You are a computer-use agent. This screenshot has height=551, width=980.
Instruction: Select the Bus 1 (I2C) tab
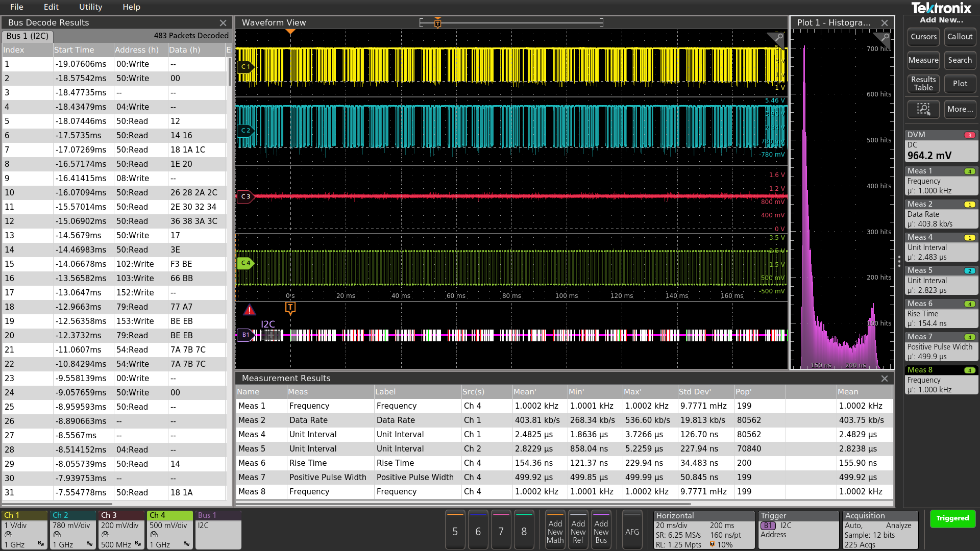coord(28,36)
